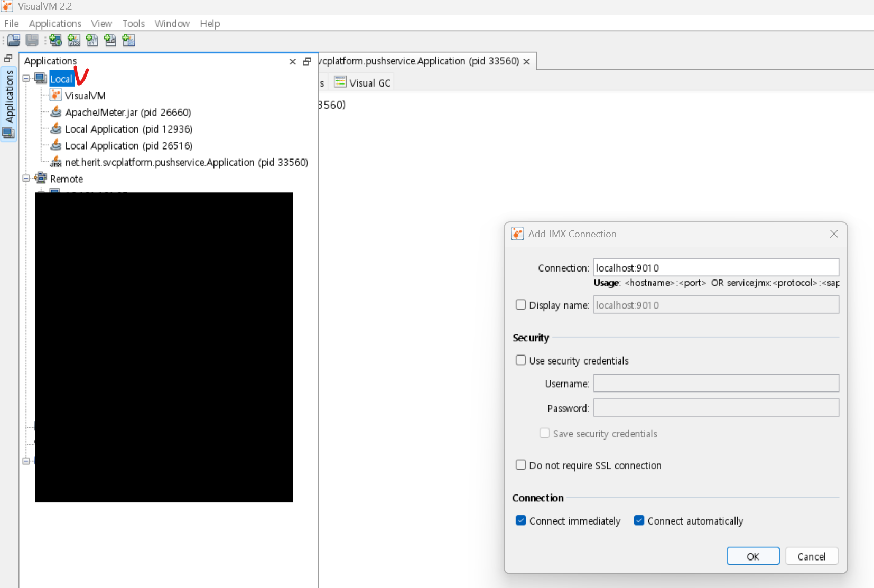Open the View menu
Viewport: 874px width, 588px height.
(101, 24)
